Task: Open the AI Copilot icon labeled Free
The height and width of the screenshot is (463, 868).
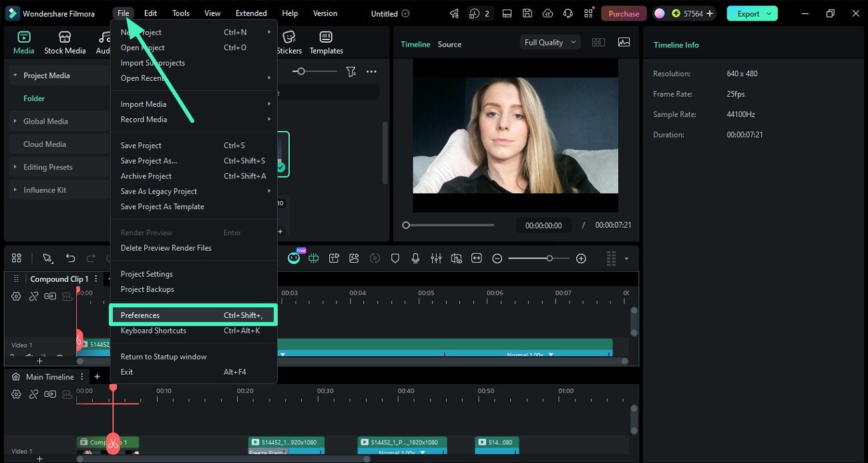Action: 294,257
